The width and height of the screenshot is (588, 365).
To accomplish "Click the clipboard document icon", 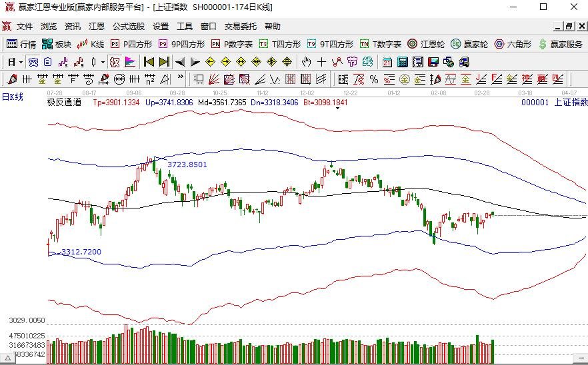I will [x=47, y=62].
